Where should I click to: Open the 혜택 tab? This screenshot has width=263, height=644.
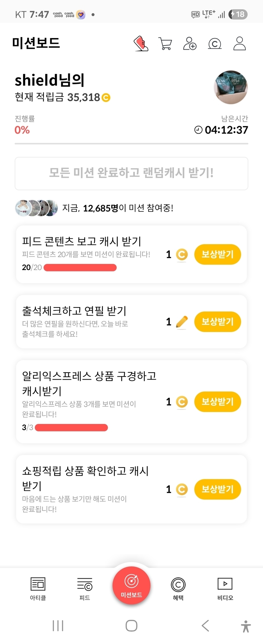coord(178,588)
